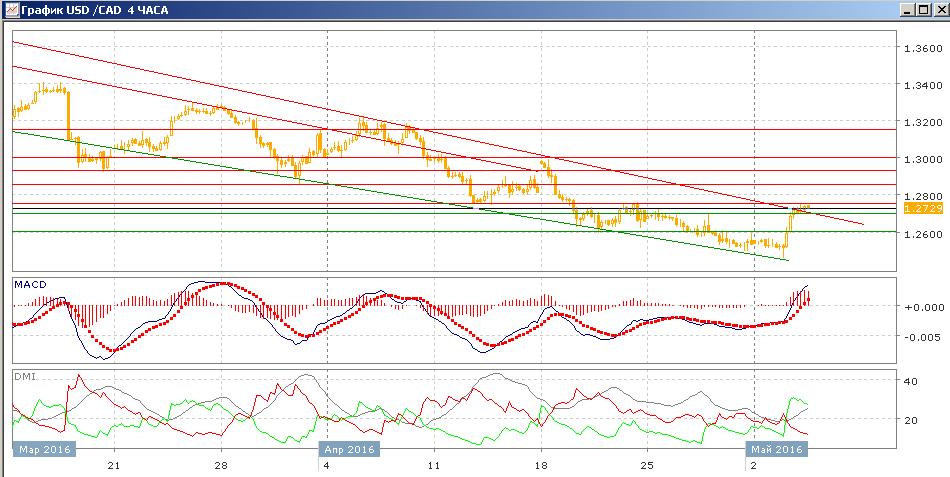Click the window title 'График USD /CAD 4 ЧАСА'
The image size is (950, 477).
tap(95, 10)
